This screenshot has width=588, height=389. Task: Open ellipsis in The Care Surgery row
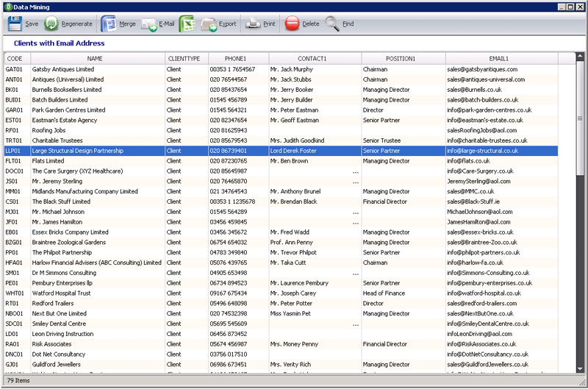(x=356, y=172)
